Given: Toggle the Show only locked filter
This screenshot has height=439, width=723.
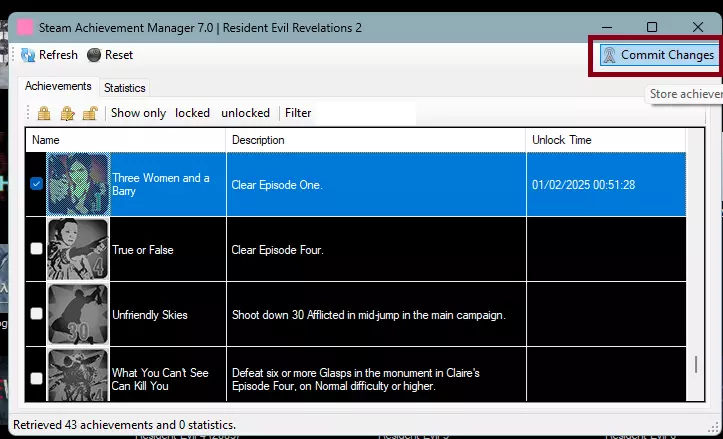Looking at the screenshot, I should pyautogui.click(x=192, y=113).
